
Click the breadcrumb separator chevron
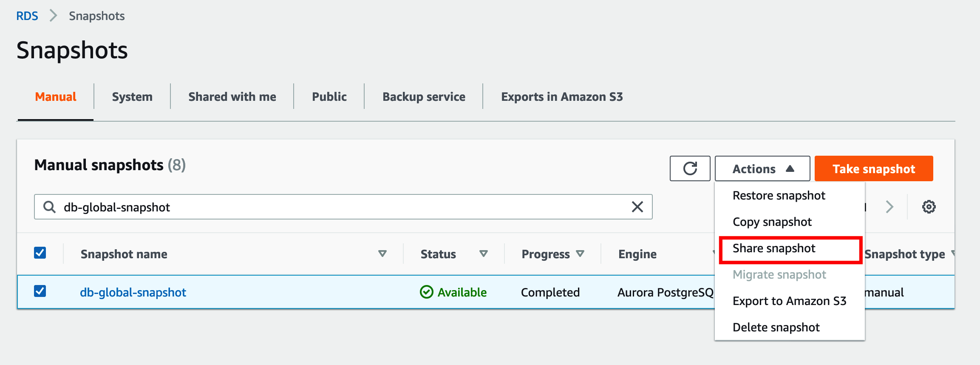(54, 16)
